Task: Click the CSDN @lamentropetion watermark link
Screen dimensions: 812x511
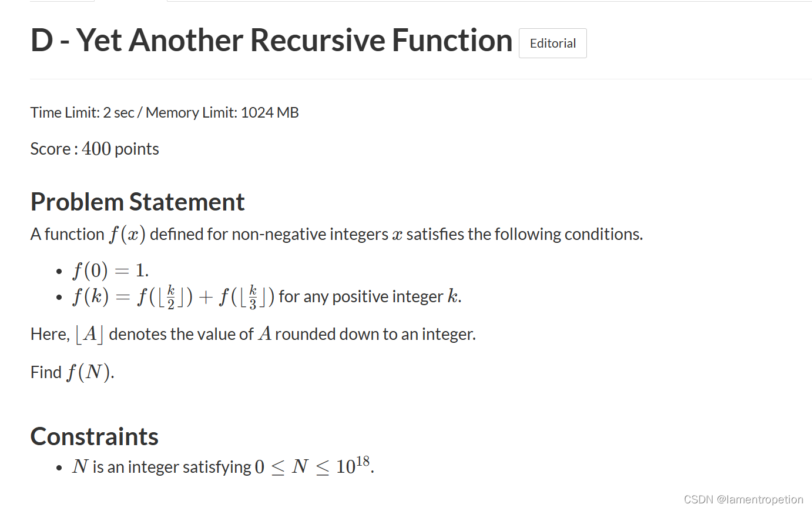Action: coord(743,499)
